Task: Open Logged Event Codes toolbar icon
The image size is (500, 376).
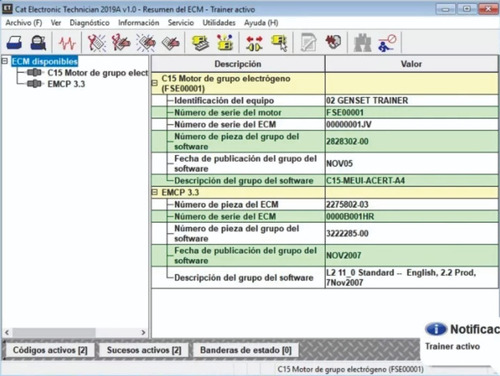Action: point(170,43)
